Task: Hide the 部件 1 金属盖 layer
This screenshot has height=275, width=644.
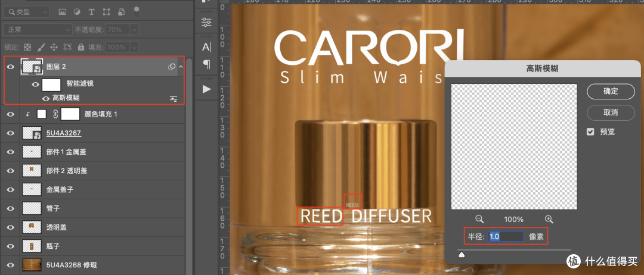Action: point(10,152)
